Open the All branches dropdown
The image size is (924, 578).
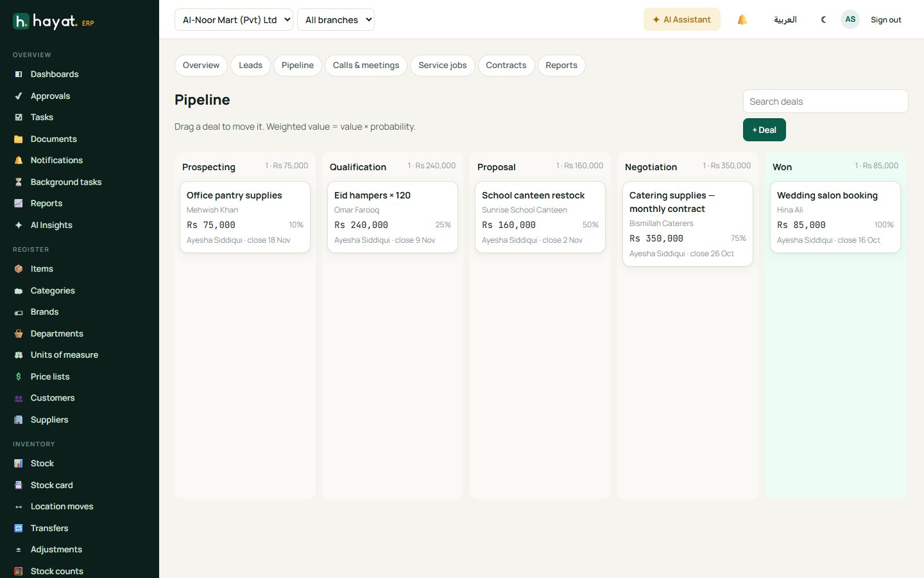point(336,20)
